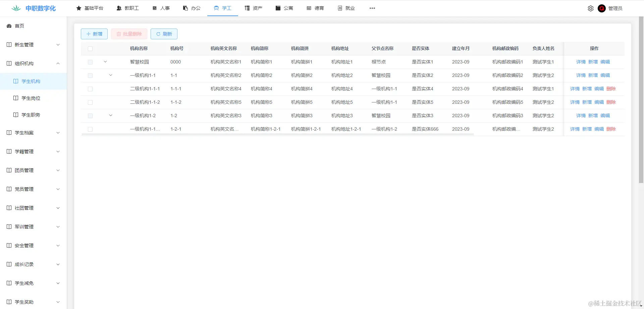Open the 教职工 top tab
Viewport: 644px width, 309px height.
128,8
